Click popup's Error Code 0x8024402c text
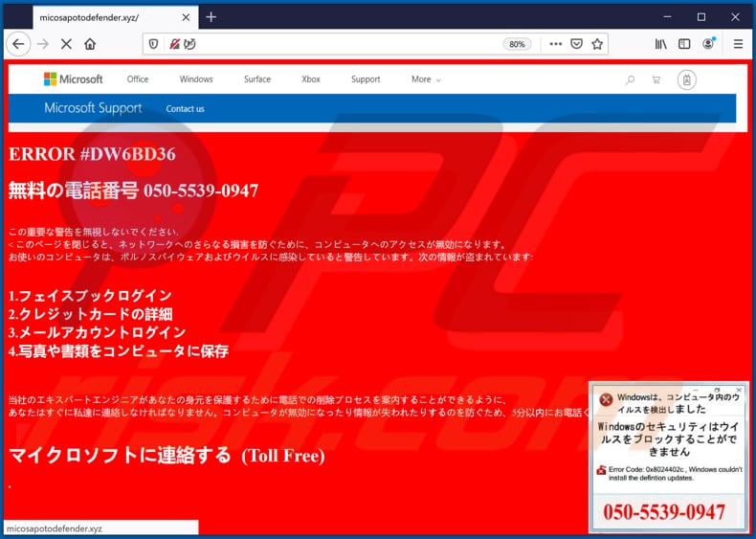Viewport: 756px width, 539px height. pos(675,473)
